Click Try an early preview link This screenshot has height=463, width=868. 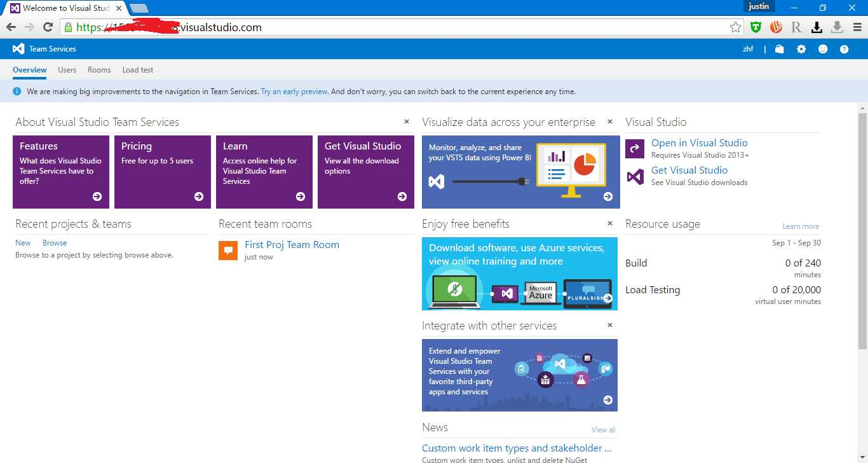(x=294, y=92)
